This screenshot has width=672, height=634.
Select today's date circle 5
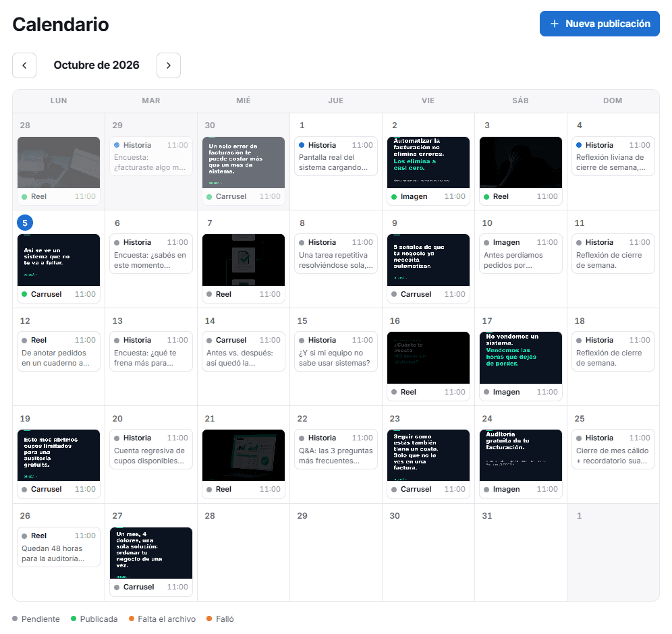click(x=25, y=223)
